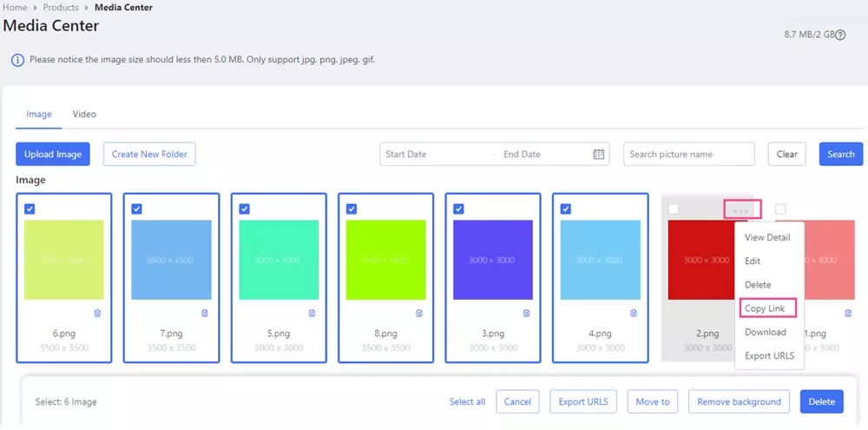Screen dimensions: 868x430
Task: Deselect the 3.png image checkbox
Action: coord(458,209)
